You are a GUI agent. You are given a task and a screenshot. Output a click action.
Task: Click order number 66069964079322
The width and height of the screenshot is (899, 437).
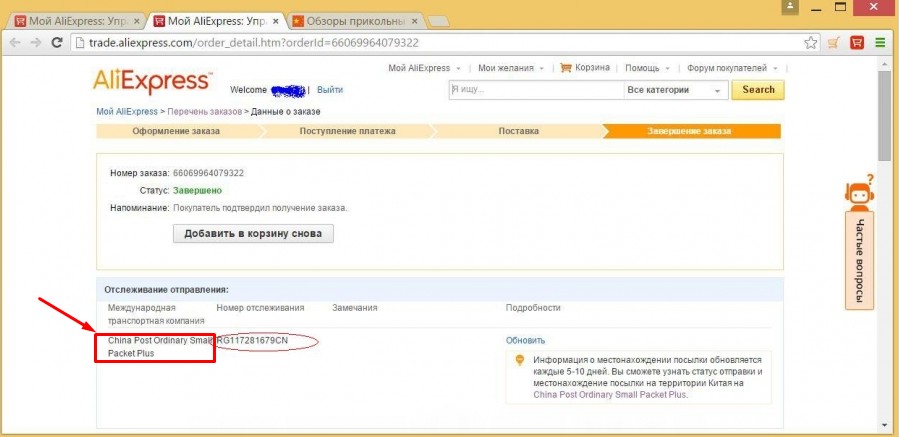[x=209, y=173]
